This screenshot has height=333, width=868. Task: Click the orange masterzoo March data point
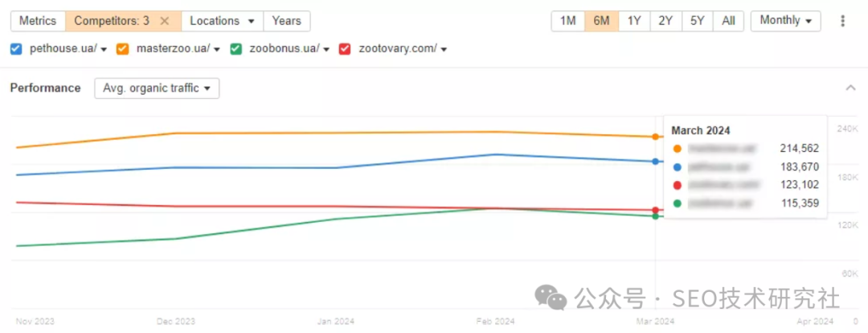click(x=656, y=137)
